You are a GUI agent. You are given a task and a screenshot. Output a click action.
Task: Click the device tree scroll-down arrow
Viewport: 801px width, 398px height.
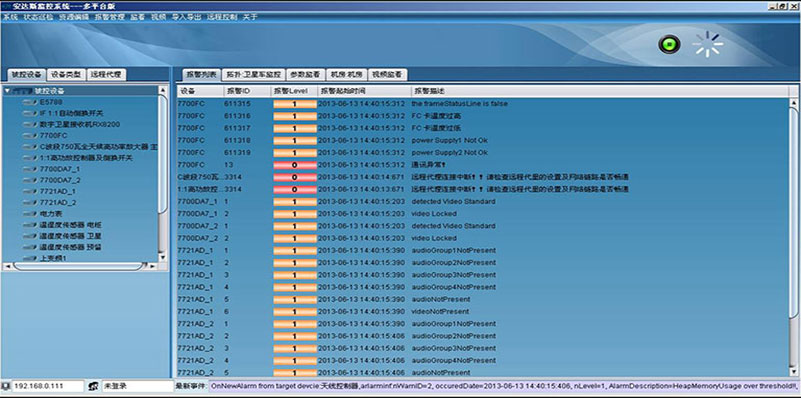pos(162,257)
